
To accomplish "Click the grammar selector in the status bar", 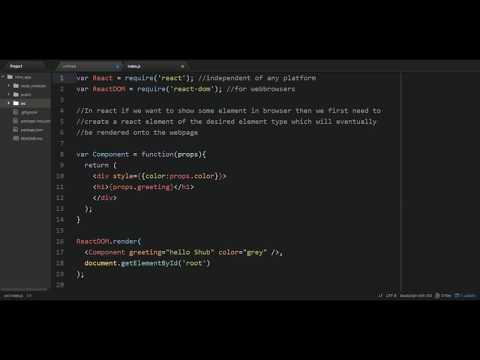I will (x=416, y=295).
